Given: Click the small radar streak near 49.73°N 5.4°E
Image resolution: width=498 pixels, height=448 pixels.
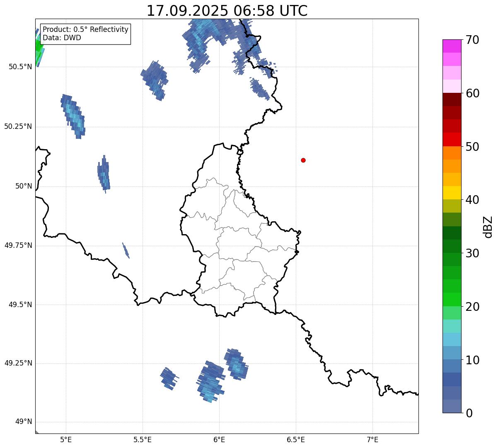Looking at the screenshot, I should tap(126, 250).
